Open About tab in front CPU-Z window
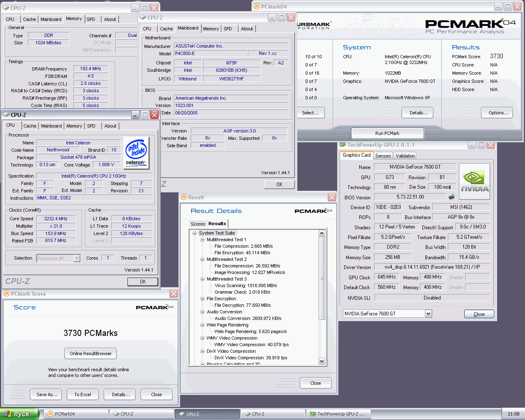Viewport: 525px width, 420px height. click(x=110, y=126)
